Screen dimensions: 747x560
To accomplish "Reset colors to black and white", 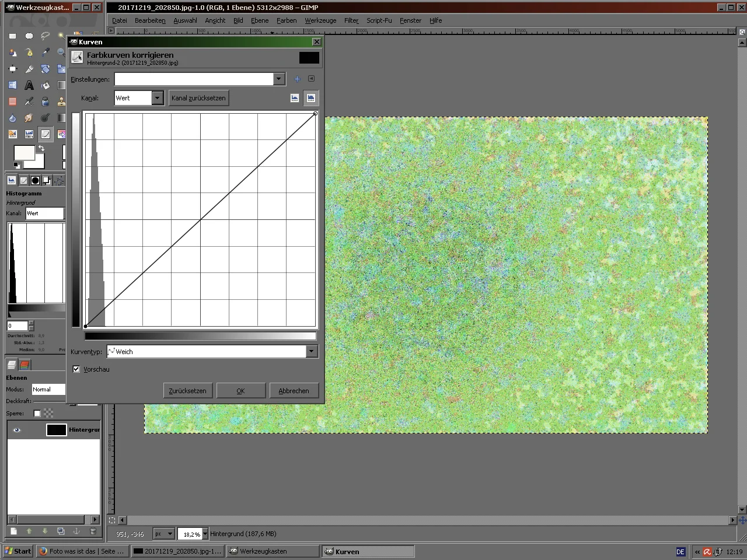I will 17,166.
